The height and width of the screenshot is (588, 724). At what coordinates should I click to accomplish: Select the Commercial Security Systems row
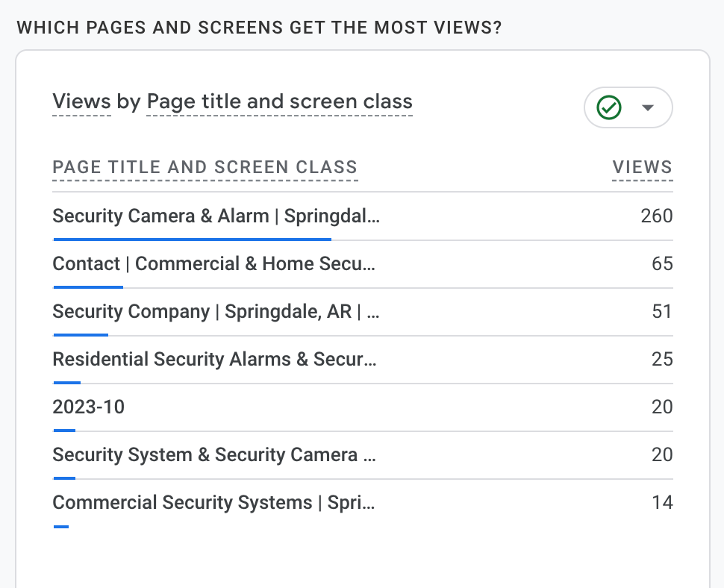tap(213, 503)
